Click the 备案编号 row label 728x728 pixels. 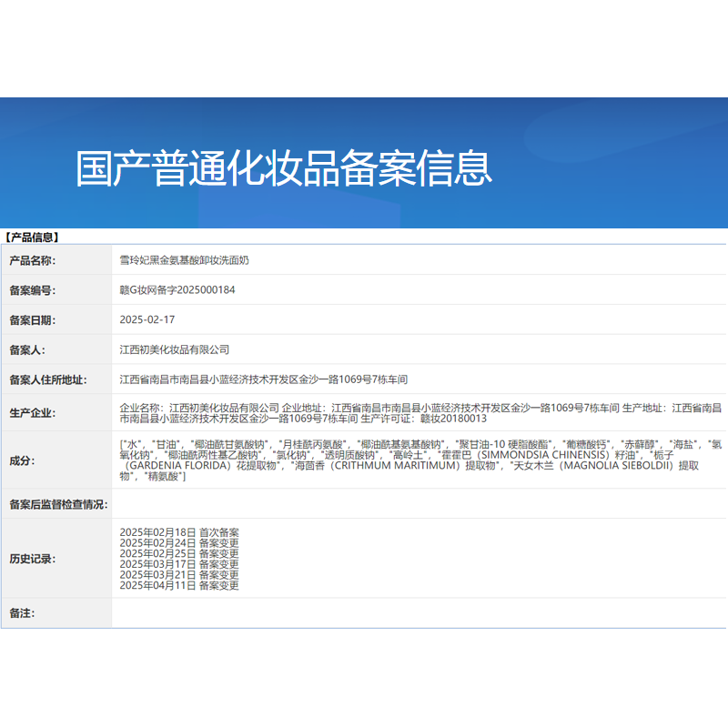tap(34, 290)
